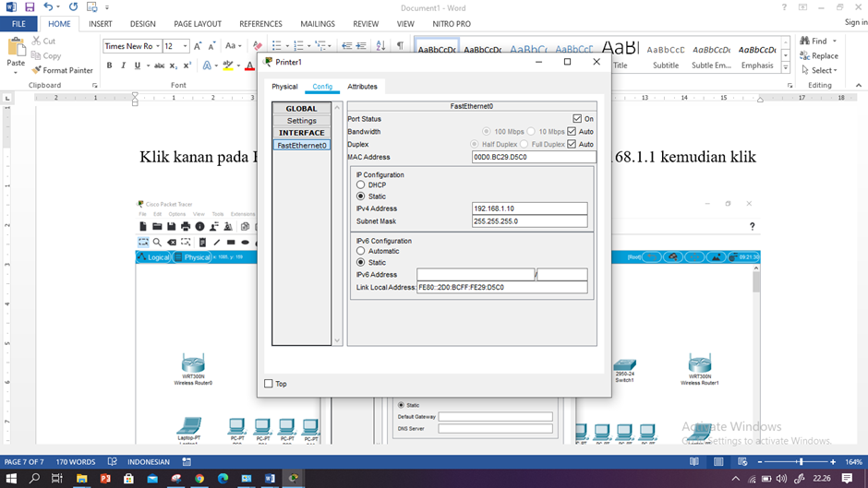Select Static radio in IPv6 Configuration
Screen dimensions: 868x488
pyautogui.click(x=360, y=262)
